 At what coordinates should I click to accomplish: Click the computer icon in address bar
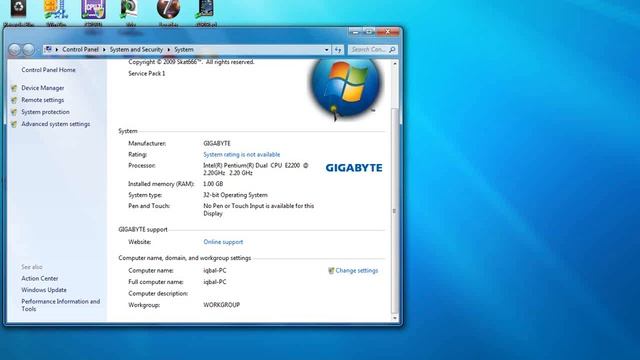(49, 49)
